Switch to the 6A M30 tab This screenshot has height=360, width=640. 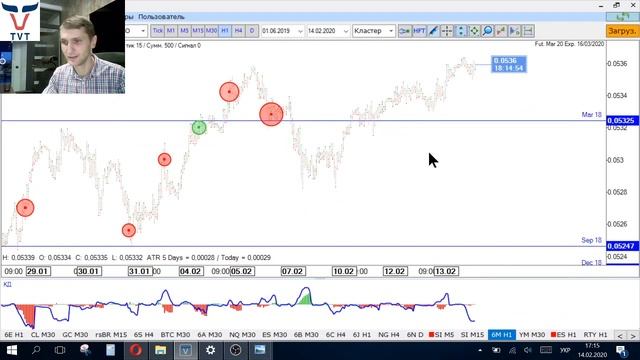(210, 335)
